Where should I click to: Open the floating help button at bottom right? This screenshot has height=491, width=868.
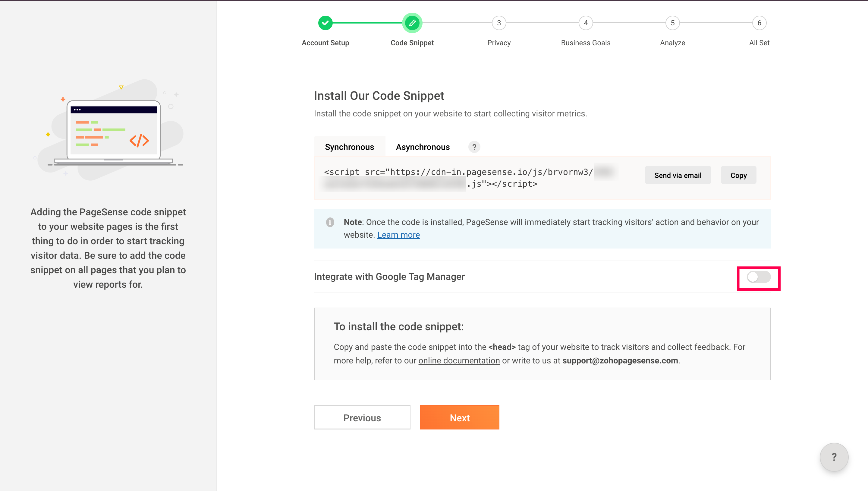[834, 457]
